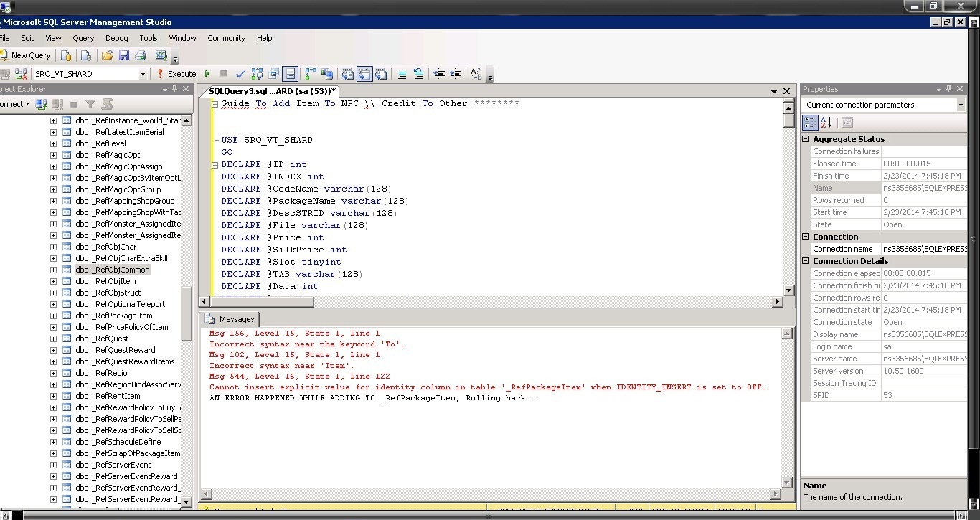Click the Object Explorer disconnect icon
This screenshot has width=980, height=520.
tap(57, 104)
